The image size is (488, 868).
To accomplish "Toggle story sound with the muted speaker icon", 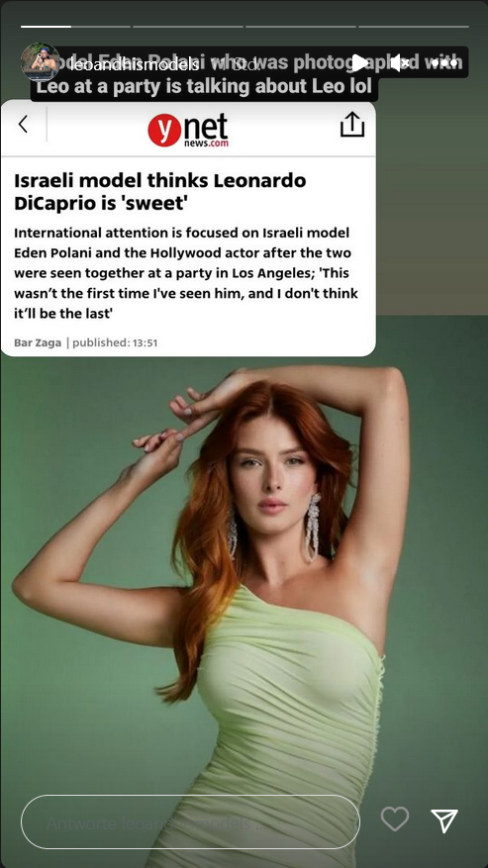I will 401,63.
